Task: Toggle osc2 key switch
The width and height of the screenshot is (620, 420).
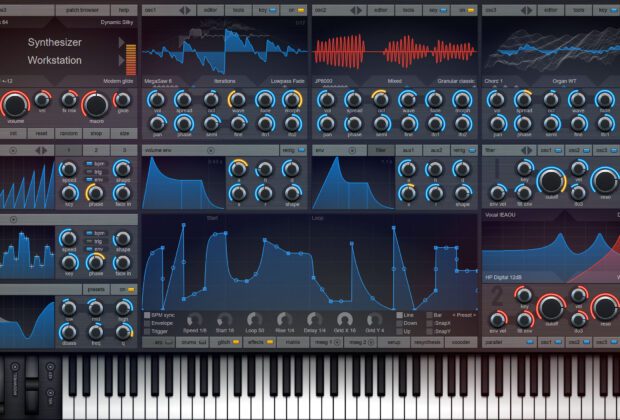Action: [444, 10]
